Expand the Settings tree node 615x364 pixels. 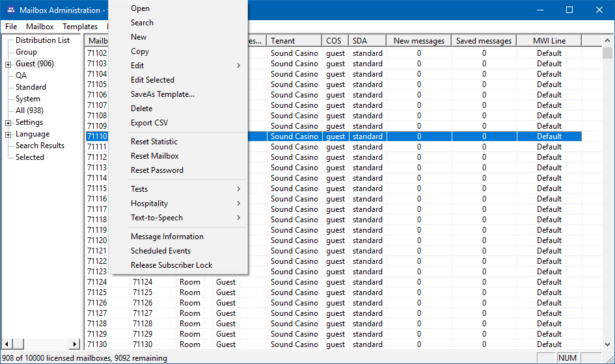coord(8,122)
